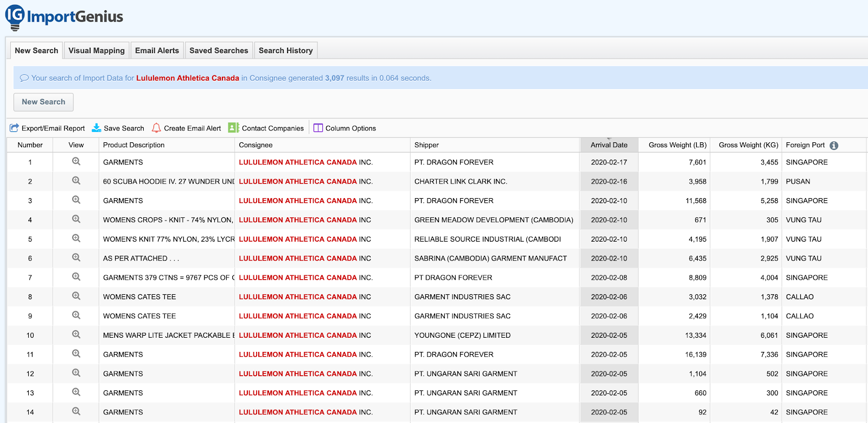Click product MENS WARP LITE JACKET PACKABLE
This screenshot has height=423, width=868.
pyautogui.click(x=169, y=335)
